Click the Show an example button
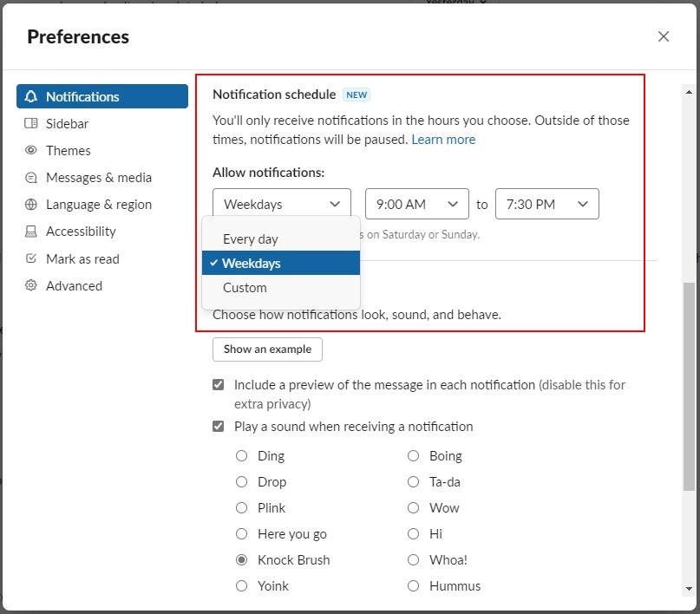Viewport: 700px width, 614px height. (267, 349)
